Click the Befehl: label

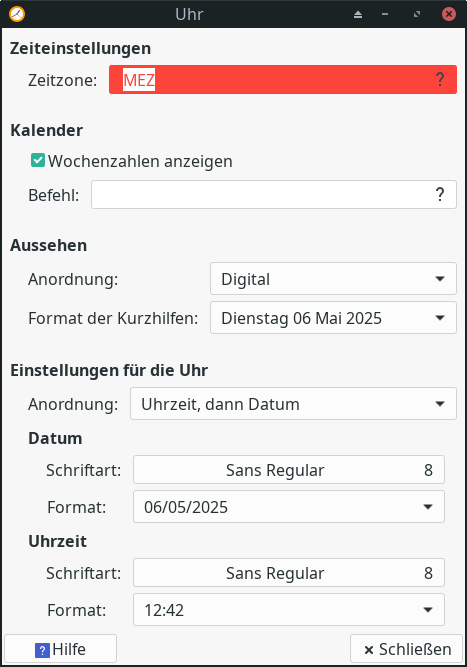click(54, 195)
